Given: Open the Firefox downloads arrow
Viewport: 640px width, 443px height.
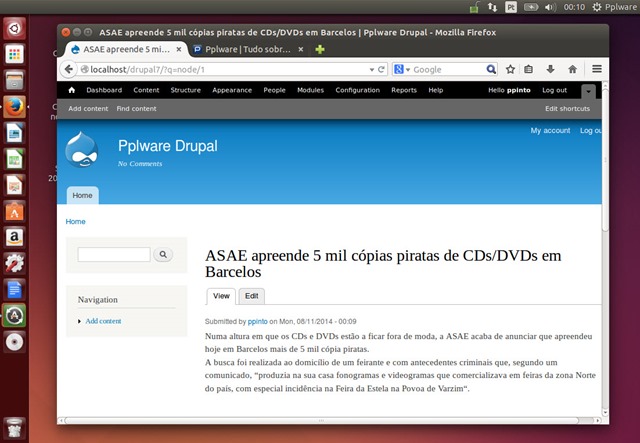Looking at the screenshot, I should pos(550,69).
